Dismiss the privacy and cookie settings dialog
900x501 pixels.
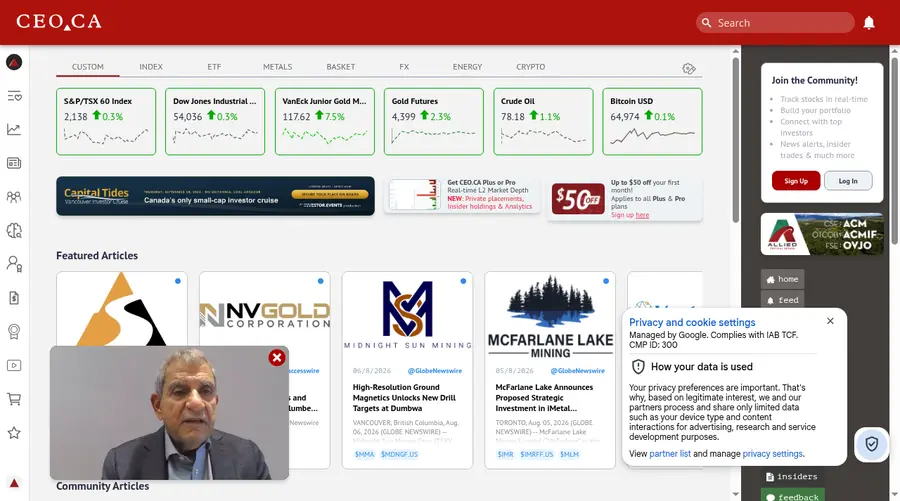point(830,321)
